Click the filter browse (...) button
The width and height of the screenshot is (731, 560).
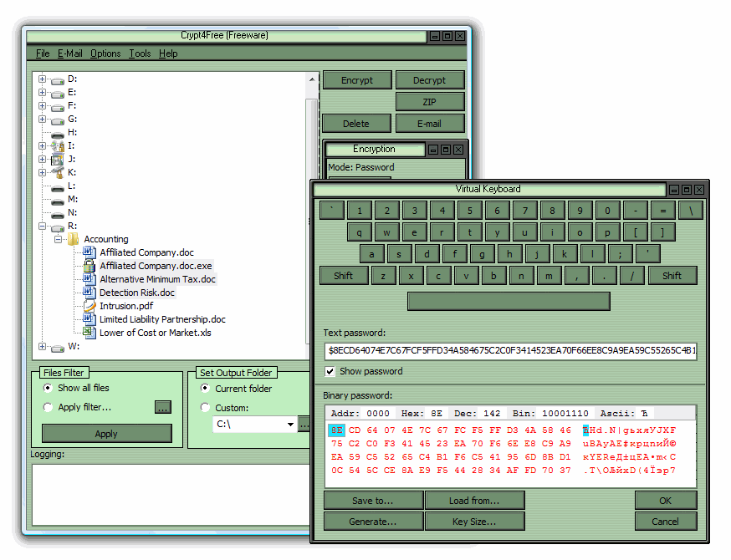[x=163, y=407]
